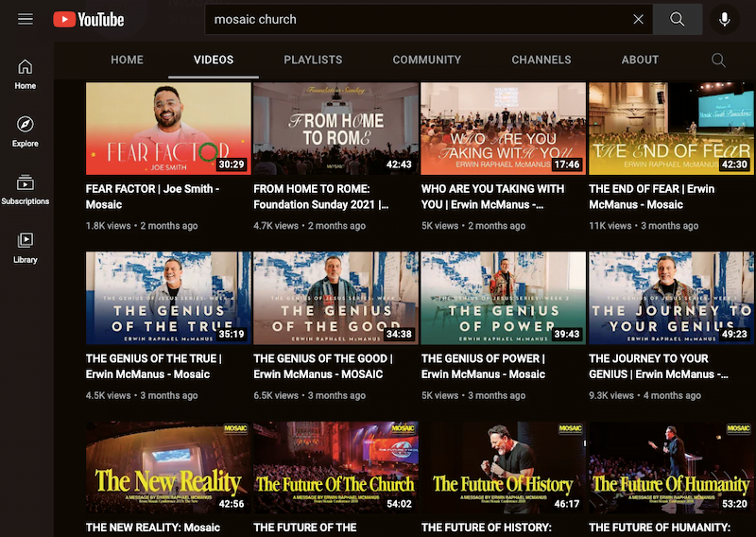
Task: Open The Genius of the Good thumbnail
Action: coord(336,298)
